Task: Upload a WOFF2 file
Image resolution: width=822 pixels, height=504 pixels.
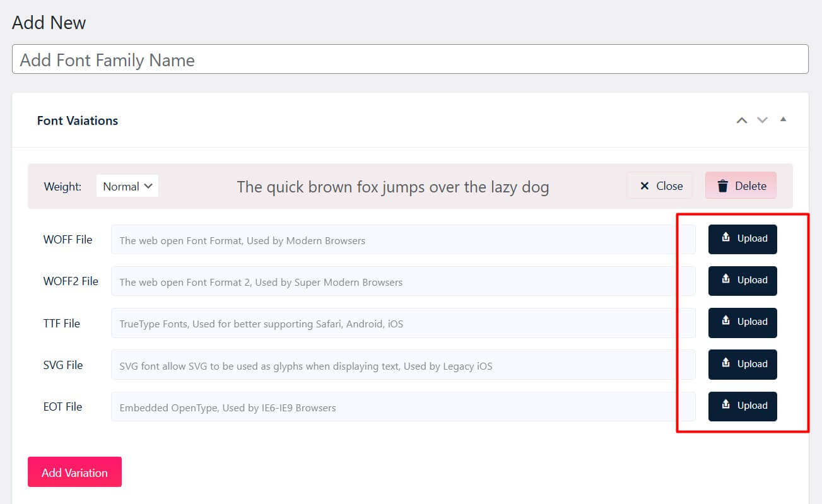Action: click(743, 281)
